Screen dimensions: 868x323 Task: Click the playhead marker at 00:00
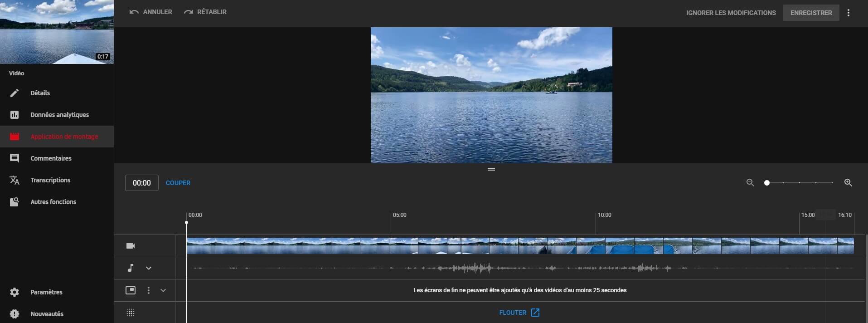(x=186, y=223)
